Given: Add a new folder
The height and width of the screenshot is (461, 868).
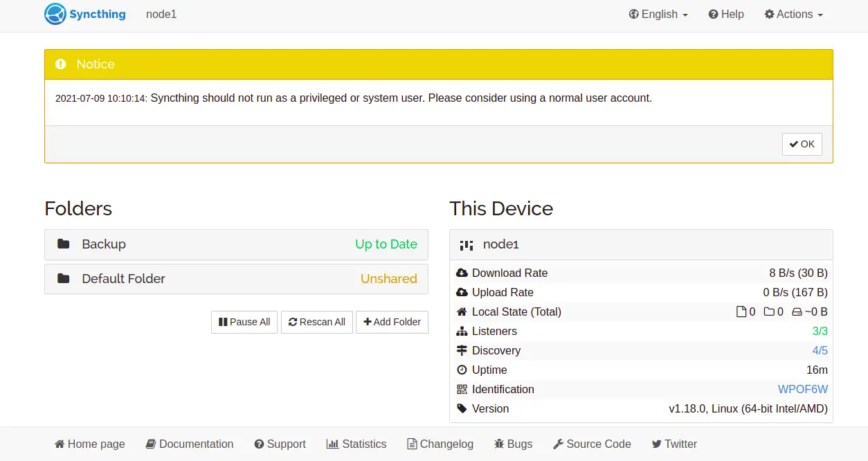Looking at the screenshot, I should (392, 322).
